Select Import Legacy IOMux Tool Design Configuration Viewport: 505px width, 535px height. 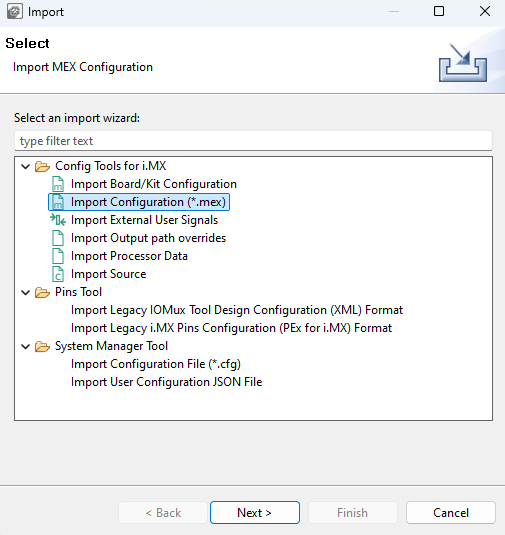(x=237, y=310)
